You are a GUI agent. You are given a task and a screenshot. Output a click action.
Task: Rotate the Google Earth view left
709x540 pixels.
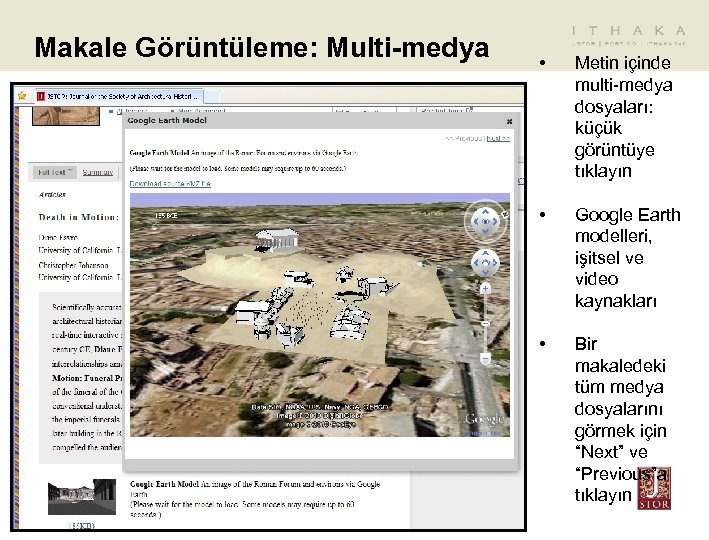pos(475,222)
